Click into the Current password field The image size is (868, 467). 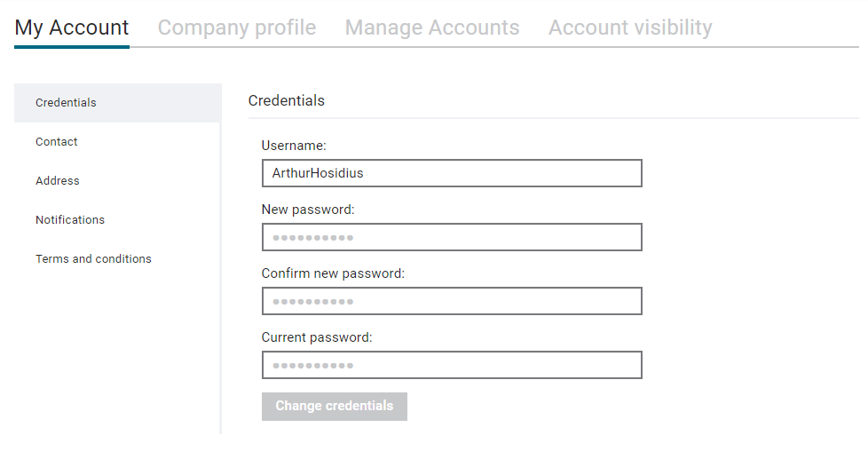click(x=452, y=365)
